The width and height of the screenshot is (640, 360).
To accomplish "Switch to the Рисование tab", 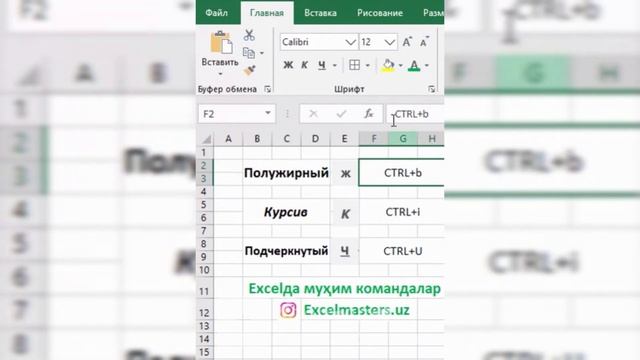I will tap(380, 13).
